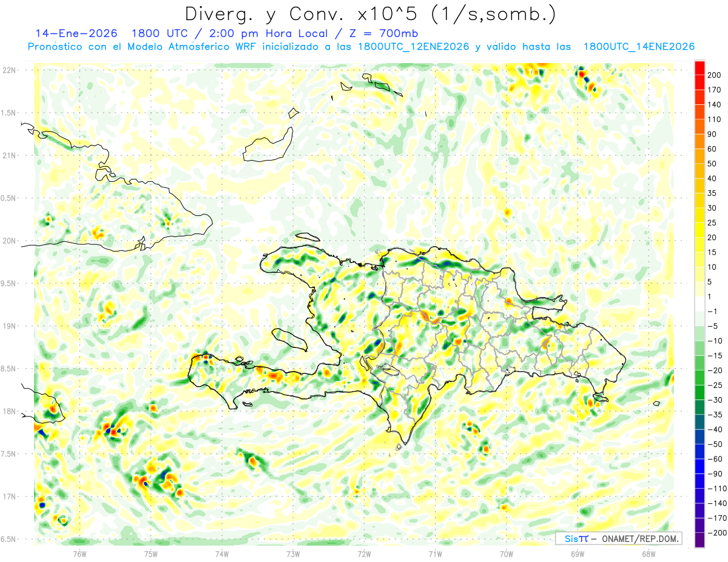Image resolution: width=728 pixels, height=562 pixels.
Task: Click the '20N' latitude label
Action: [x=8, y=241]
